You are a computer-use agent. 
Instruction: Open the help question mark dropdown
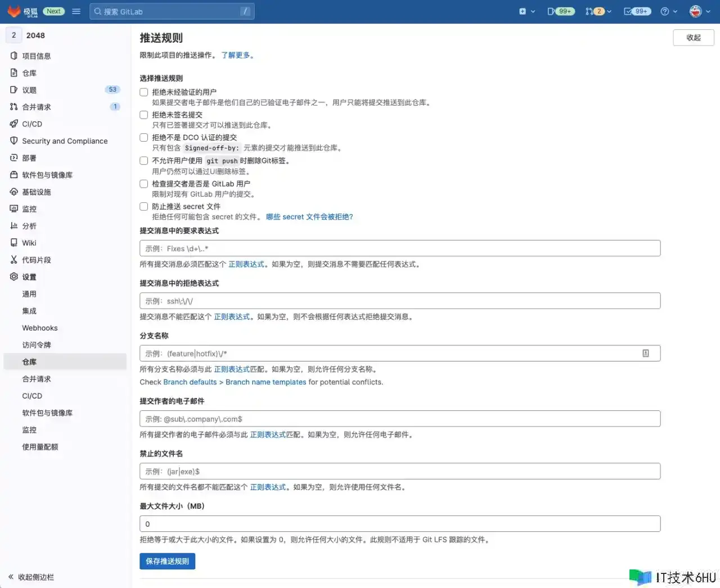668,11
